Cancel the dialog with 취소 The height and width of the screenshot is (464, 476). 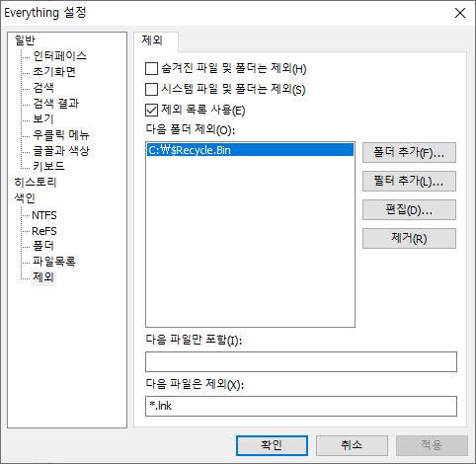(x=352, y=445)
